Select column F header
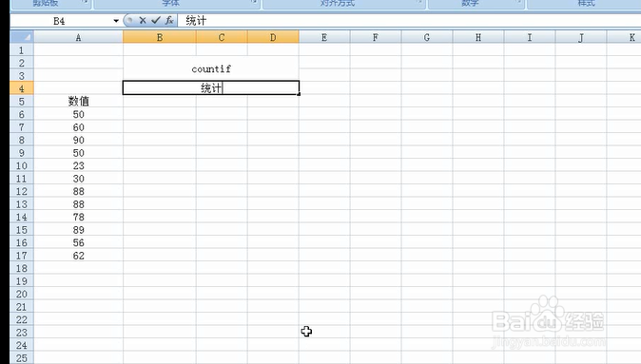The width and height of the screenshot is (641, 364). pos(376,38)
